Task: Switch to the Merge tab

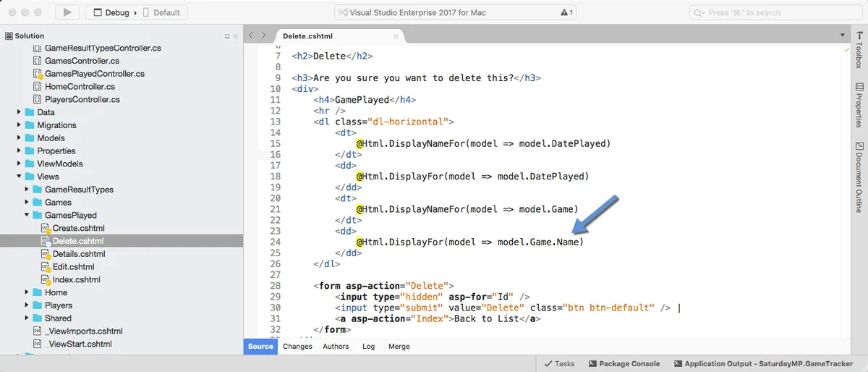Action: click(399, 347)
